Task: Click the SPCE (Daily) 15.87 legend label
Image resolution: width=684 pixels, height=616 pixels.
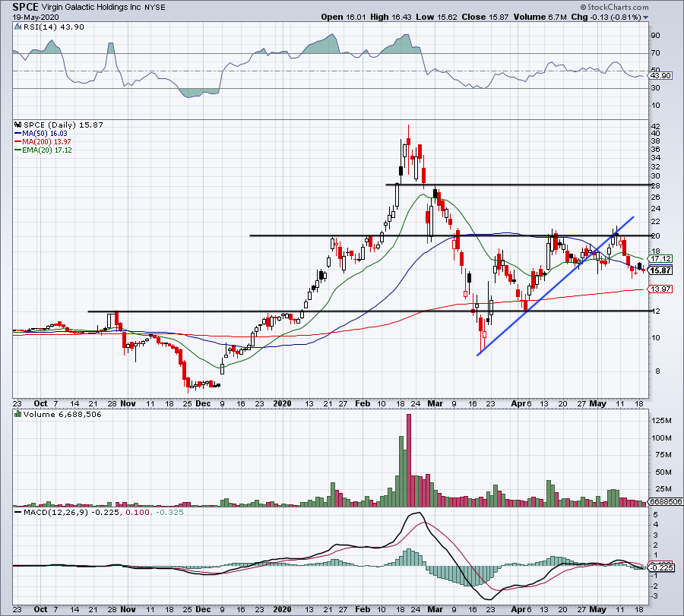Action: (63, 125)
